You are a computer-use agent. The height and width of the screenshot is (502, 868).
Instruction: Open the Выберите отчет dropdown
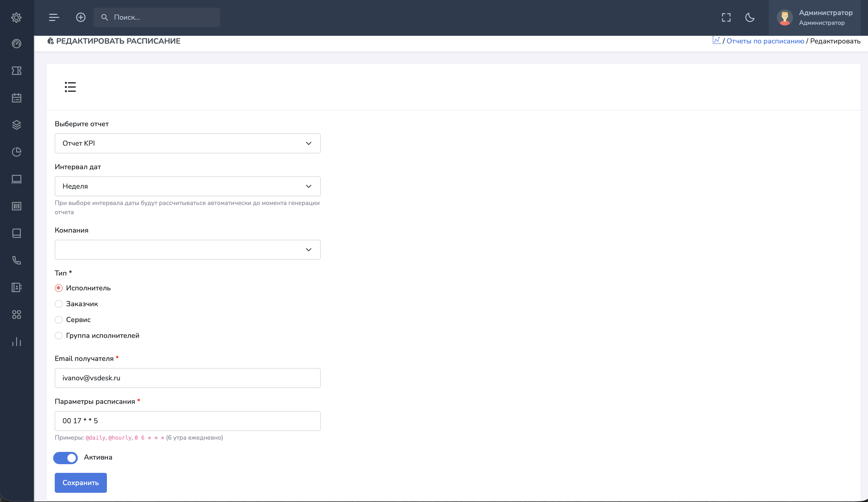point(187,143)
